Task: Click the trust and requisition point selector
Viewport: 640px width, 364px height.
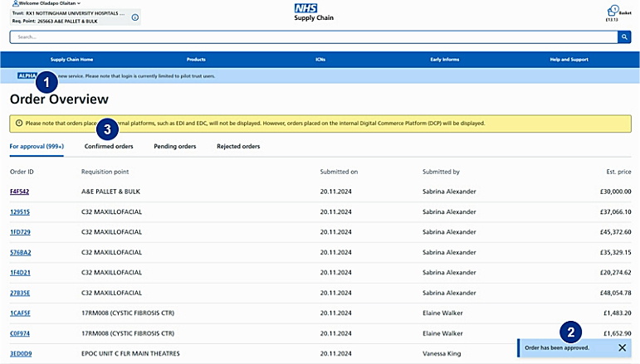Action: point(75,17)
